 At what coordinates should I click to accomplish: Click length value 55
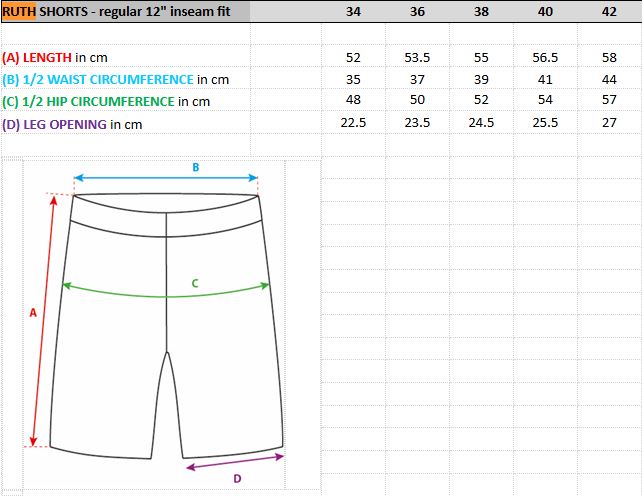481,58
